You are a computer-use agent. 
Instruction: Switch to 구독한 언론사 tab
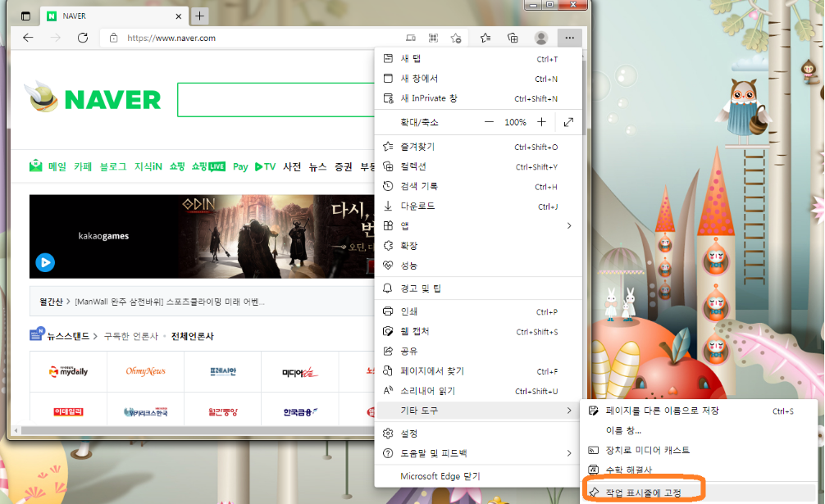131,336
